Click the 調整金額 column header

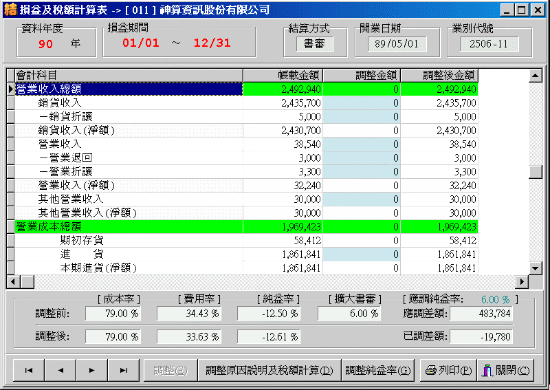362,75
